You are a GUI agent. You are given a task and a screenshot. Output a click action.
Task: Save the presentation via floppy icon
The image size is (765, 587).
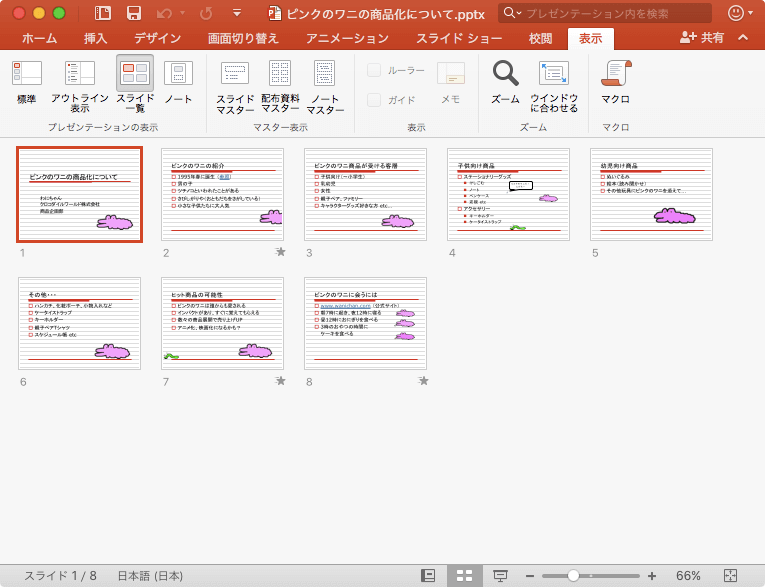[x=134, y=13]
